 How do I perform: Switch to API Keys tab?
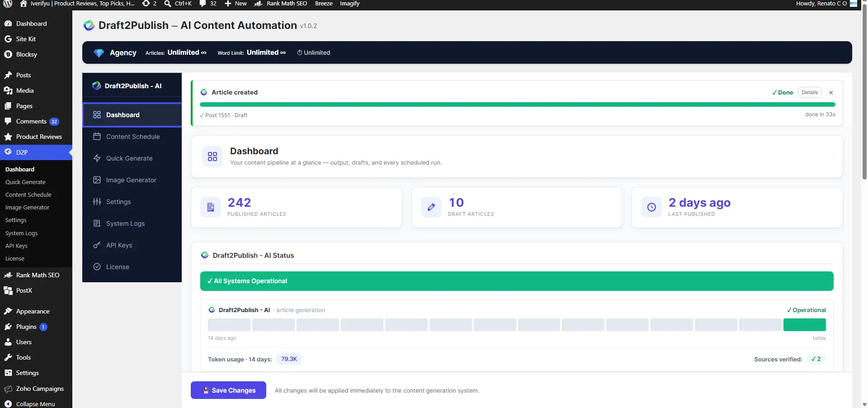(132, 245)
